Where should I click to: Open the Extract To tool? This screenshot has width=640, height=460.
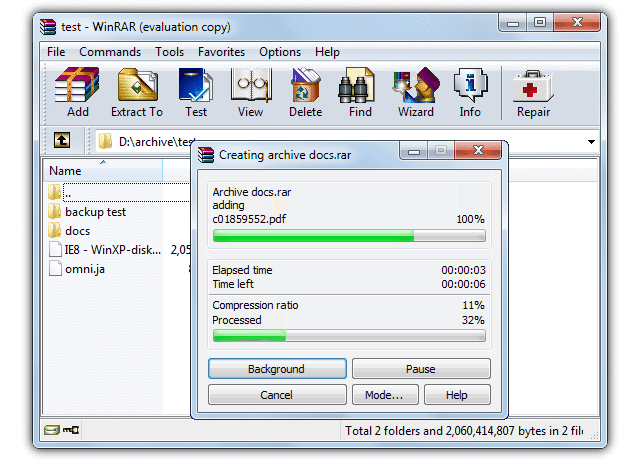tap(137, 92)
